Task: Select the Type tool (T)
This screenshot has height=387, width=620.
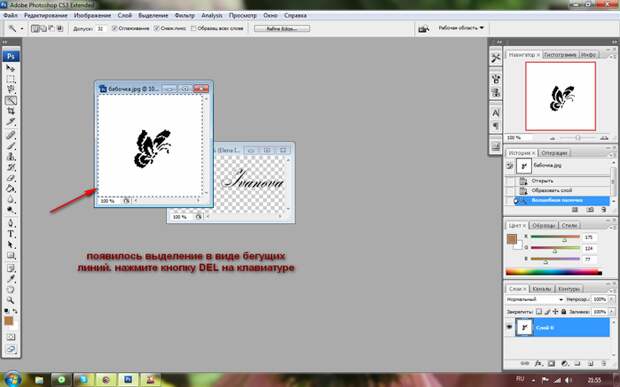Action: point(11,234)
